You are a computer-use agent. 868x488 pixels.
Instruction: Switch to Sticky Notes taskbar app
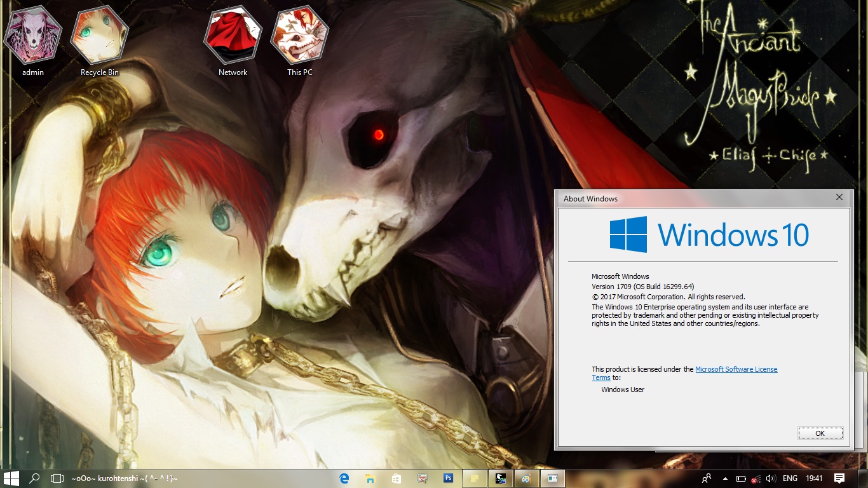475,478
